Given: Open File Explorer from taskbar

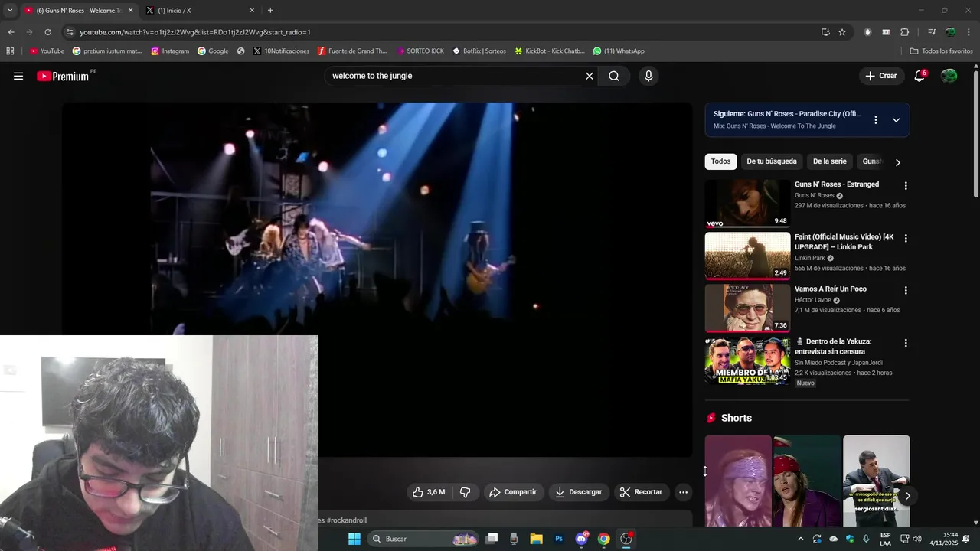Looking at the screenshot, I should [x=537, y=539].
